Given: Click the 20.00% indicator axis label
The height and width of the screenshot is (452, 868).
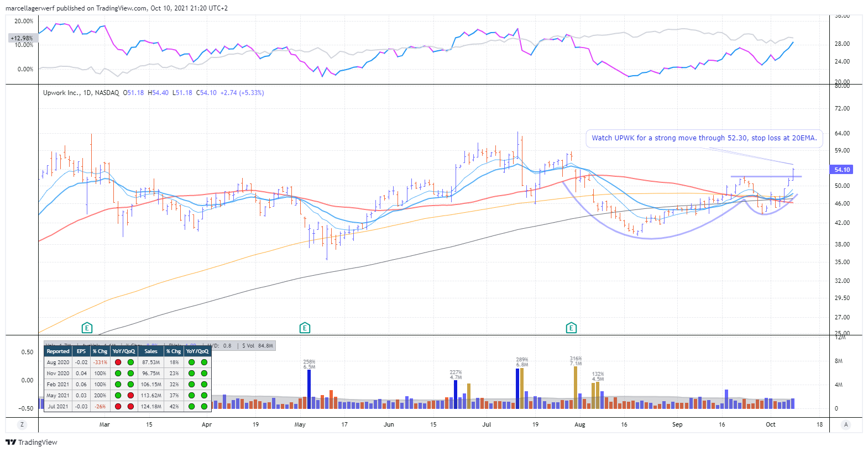Looking at the screenshot, I should [x=24, y=21].
